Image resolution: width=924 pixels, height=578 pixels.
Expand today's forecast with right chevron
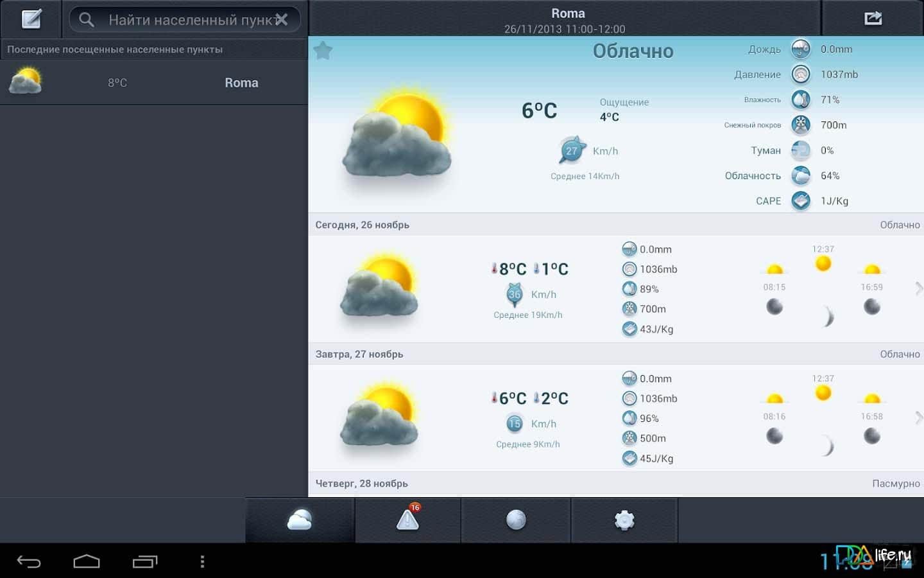(918, 288)
